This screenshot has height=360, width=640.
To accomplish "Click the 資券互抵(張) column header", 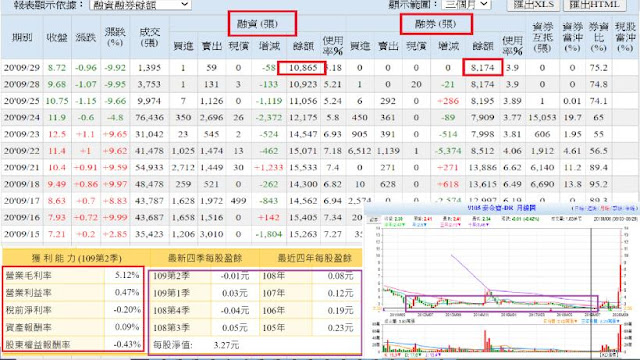I will [542, 37].
